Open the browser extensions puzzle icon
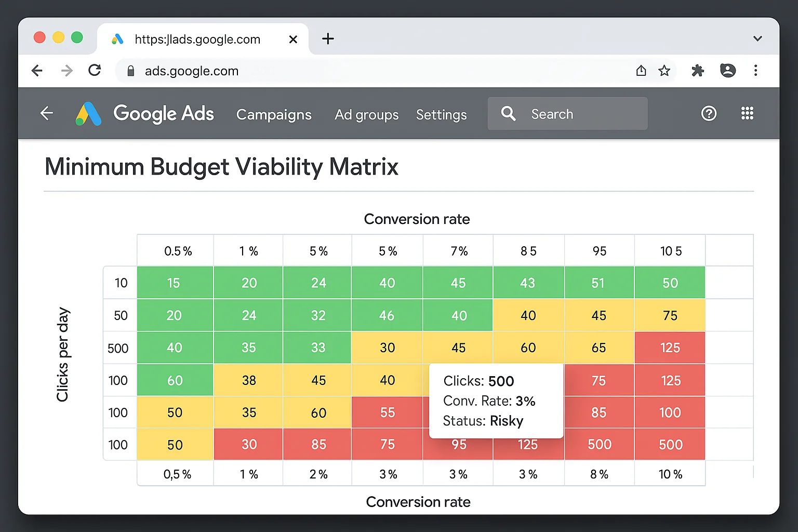 tap(698, 71)
